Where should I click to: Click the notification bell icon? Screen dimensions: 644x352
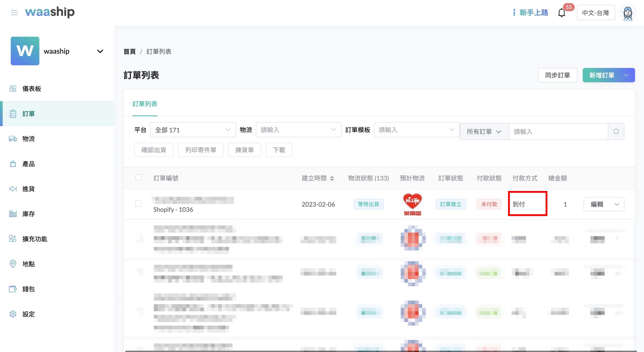point(561,13)
